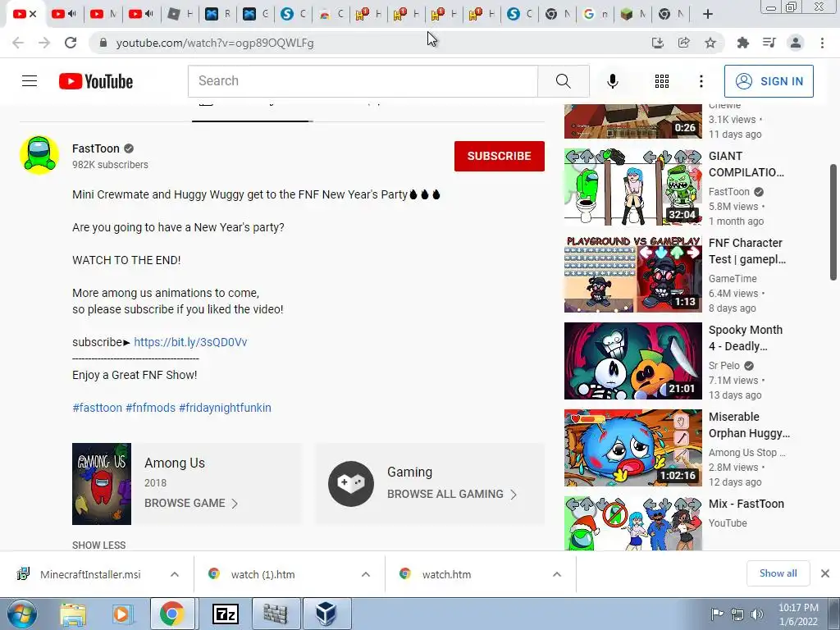Collapse description with SHOW LESS

pos(99,545)
